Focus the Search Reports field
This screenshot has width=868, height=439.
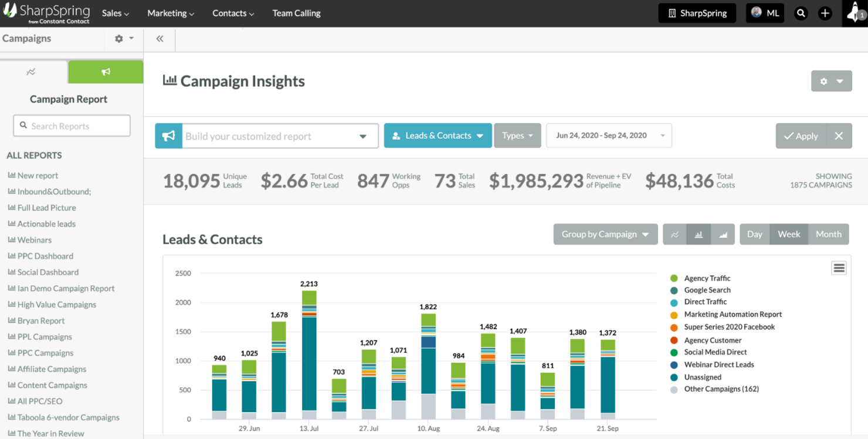(72, 125)
